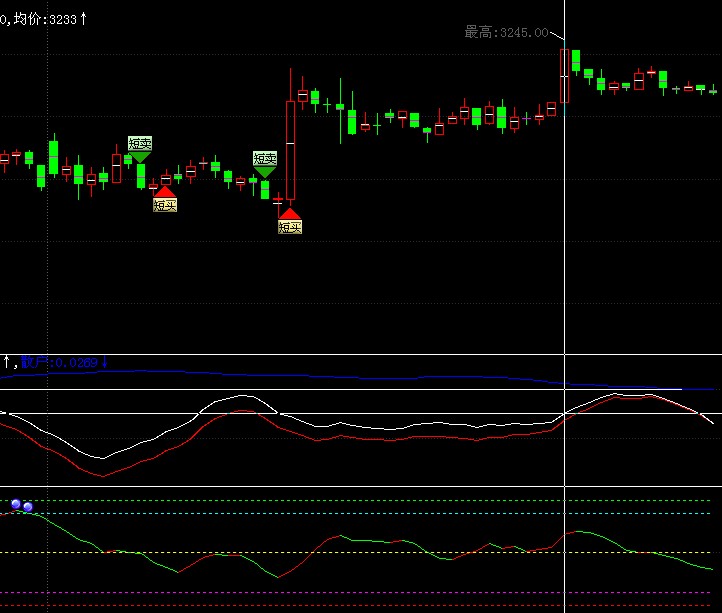This screenshot has height=613, width=722.
Task: Click the right 短卖 sell signal label
Action: coord(265,158)
